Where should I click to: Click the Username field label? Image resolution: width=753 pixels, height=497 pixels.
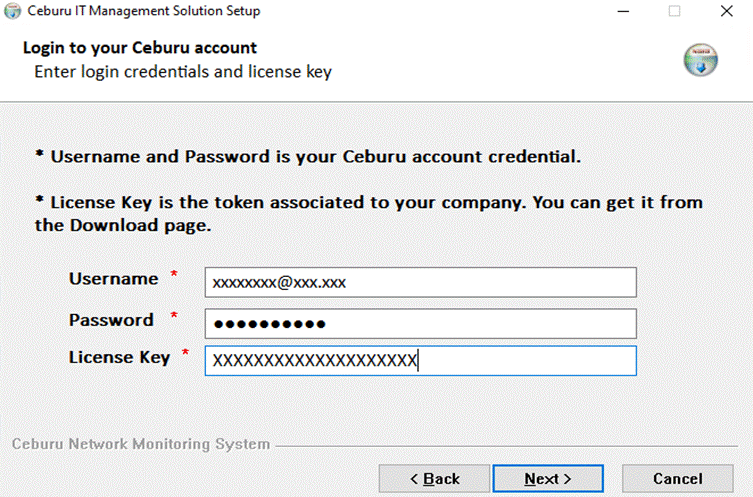pyautogui.click(x=113, y=279)
